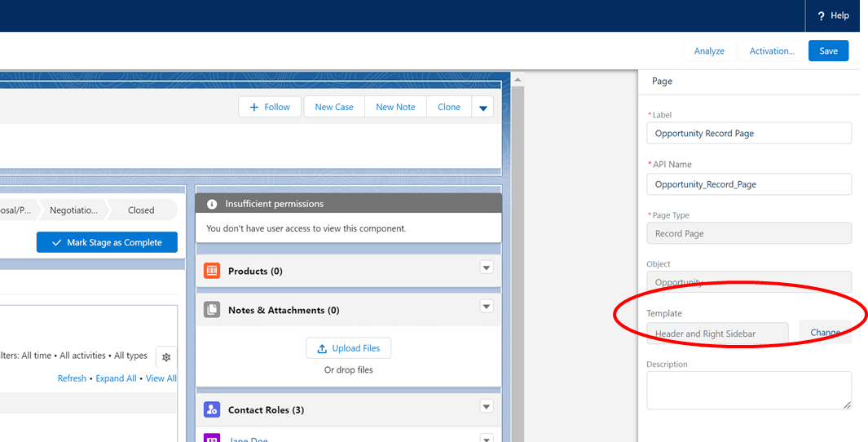
Task: Click the Notes & Attachments icon
Action: click(x=212, y=310)
